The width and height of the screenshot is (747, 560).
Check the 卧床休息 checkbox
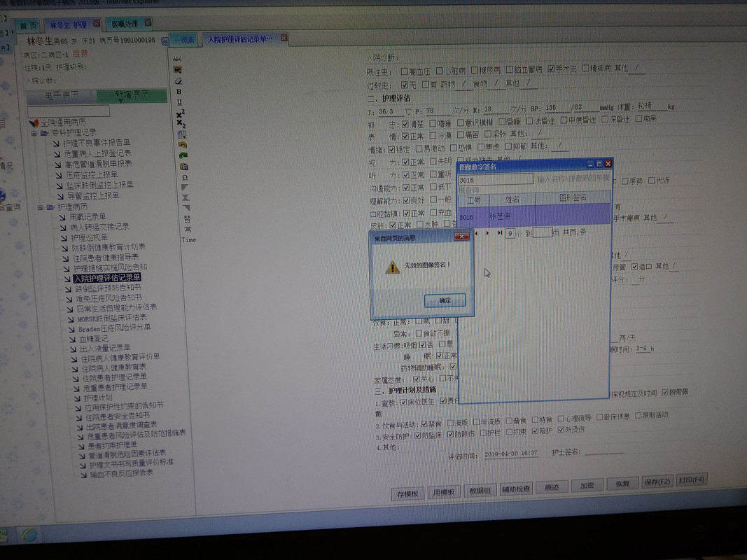coord(600,416)
